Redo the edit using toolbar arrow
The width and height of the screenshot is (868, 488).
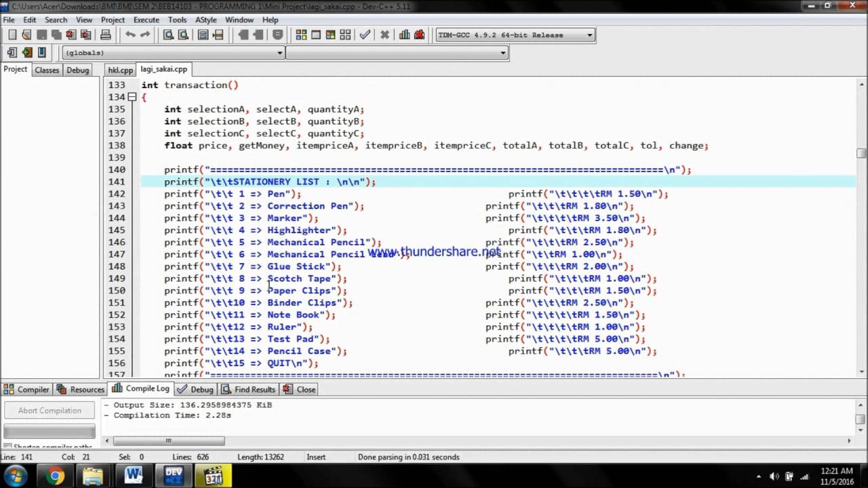[144, 35]
